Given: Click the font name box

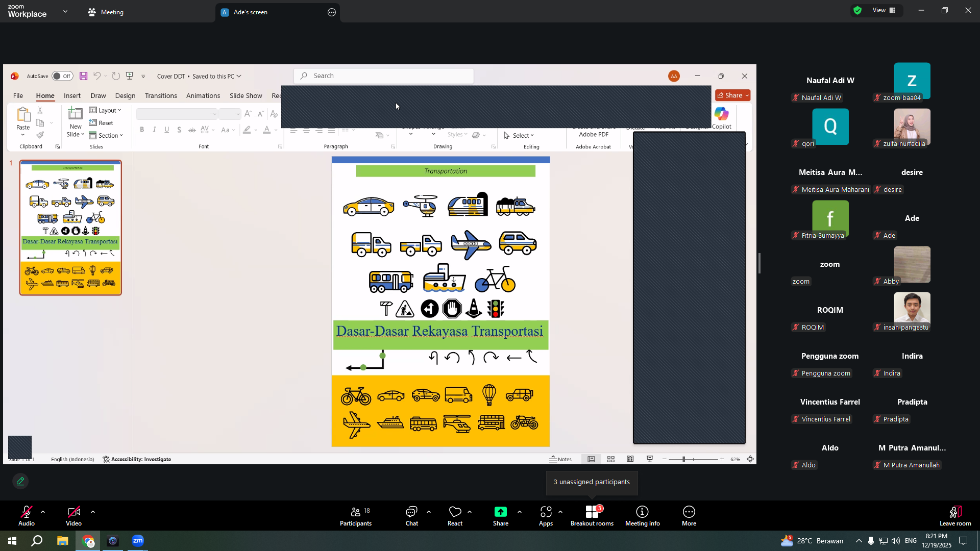Looking at the screenshot, I should coord(177,114).
